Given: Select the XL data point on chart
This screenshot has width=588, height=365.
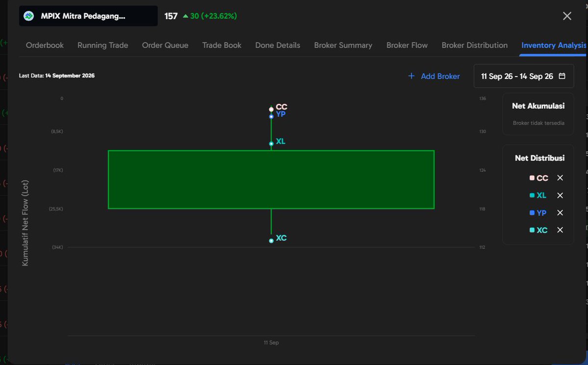Looking at the screenshot, I should point(271,144).
